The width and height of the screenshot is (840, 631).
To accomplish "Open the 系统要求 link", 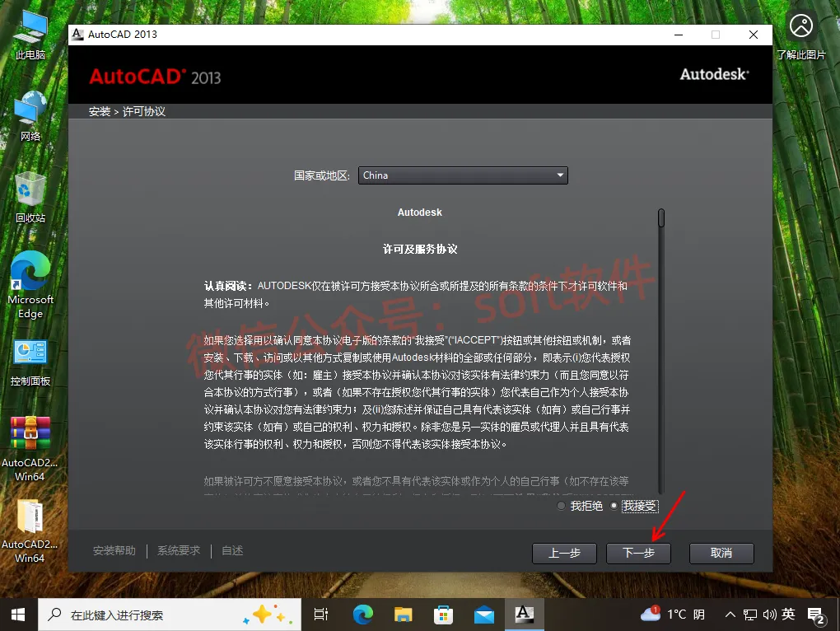I will pyautogui.click(x=179, y=550).
